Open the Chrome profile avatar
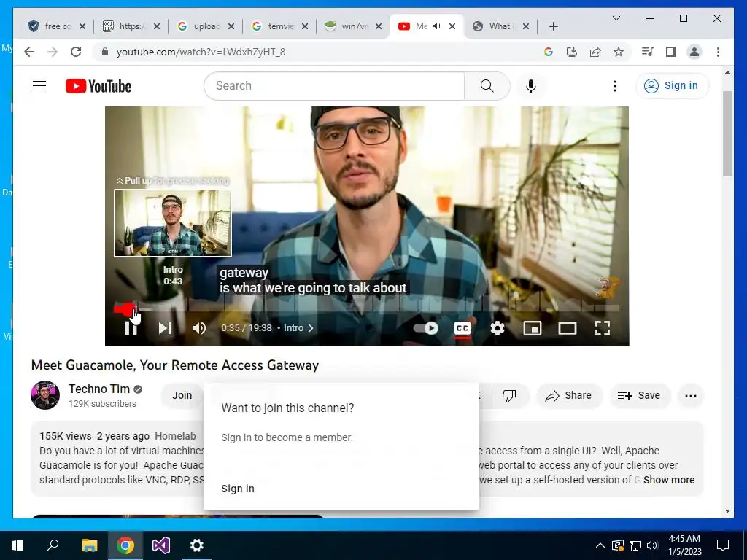 (694, 52)
